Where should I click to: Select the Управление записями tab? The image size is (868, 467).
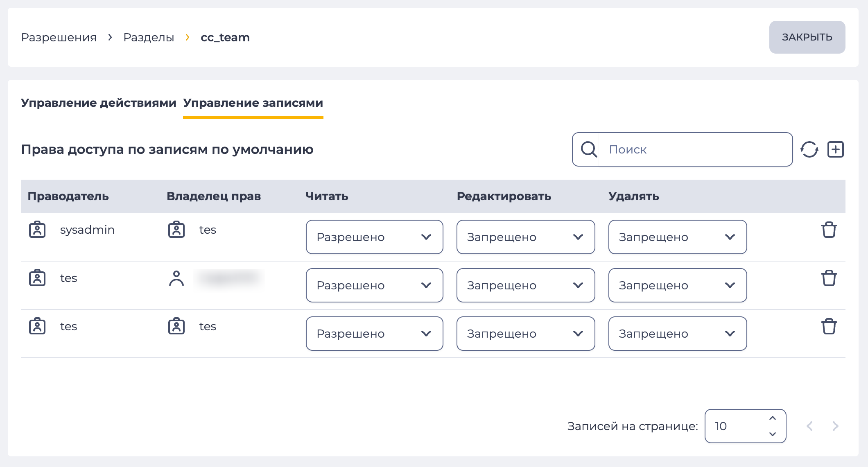(253, 103)
